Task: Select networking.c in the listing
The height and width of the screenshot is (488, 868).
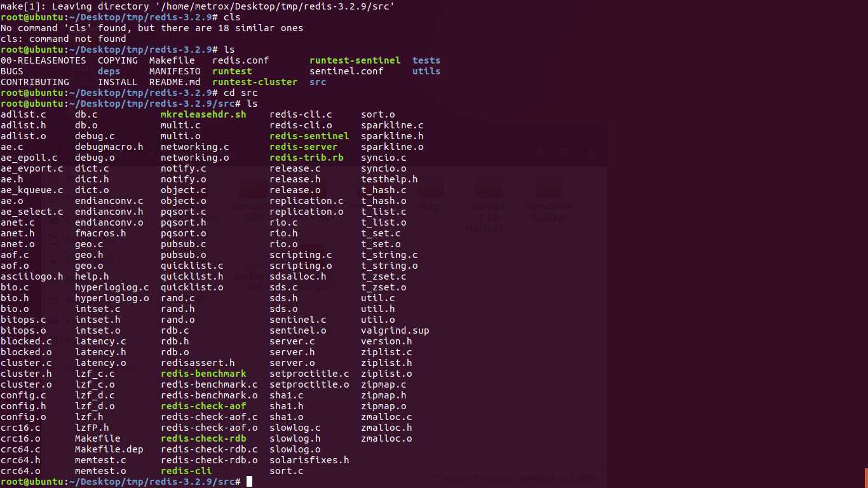Action: point(195,147)
